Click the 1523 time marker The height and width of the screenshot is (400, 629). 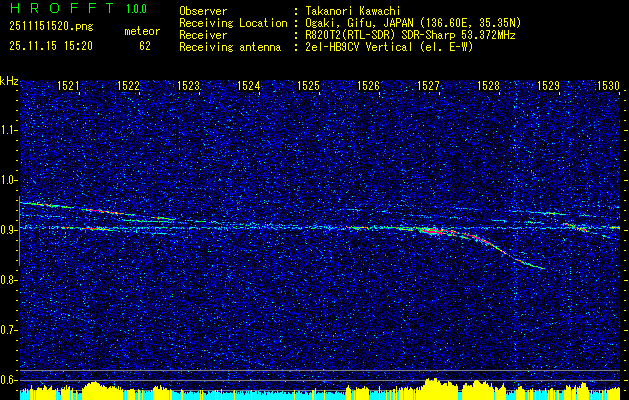(189, 85)
